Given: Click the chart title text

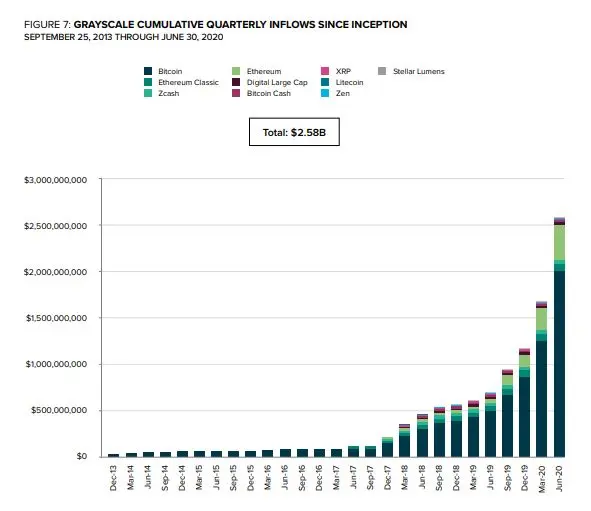Looking at the screenshot, I should pos(216,24).
